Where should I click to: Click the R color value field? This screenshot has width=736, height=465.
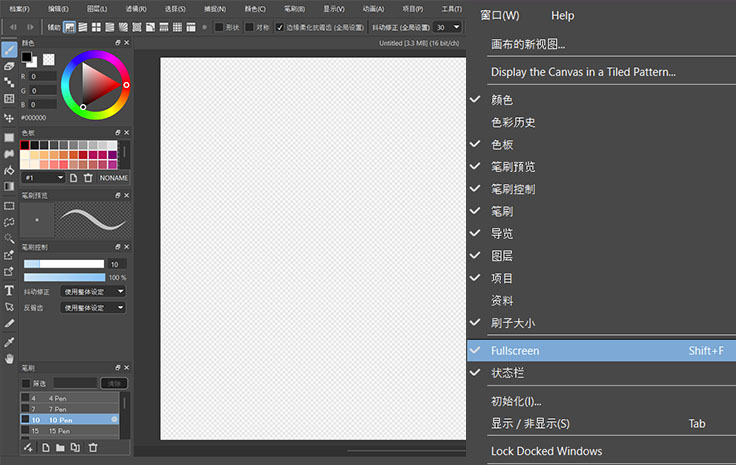[43, 76]
